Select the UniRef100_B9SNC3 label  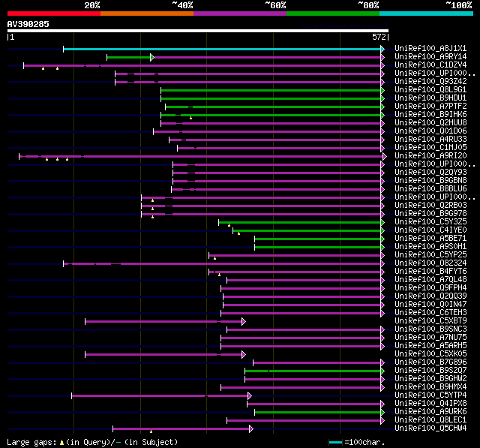coord(430,329)
